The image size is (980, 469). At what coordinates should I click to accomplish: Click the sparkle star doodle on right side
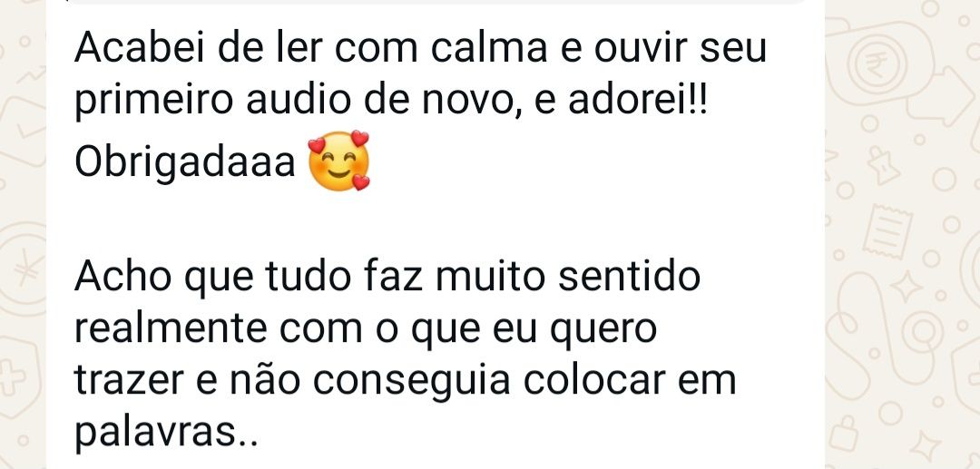906,288
